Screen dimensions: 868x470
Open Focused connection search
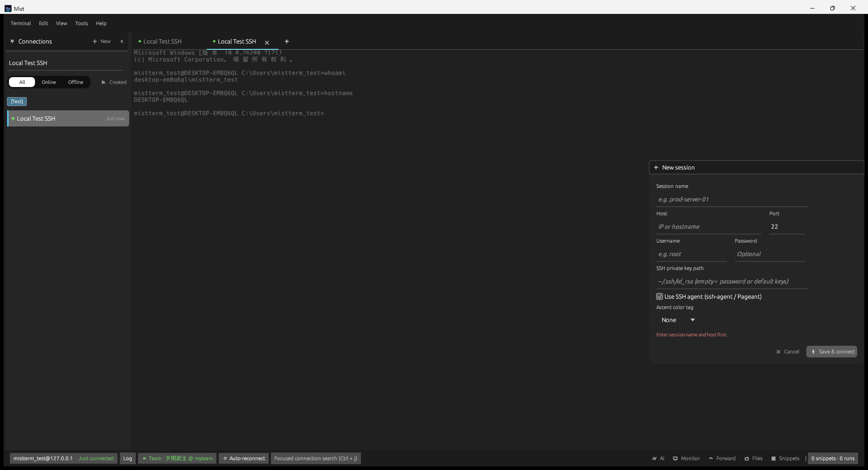point(316,458)
